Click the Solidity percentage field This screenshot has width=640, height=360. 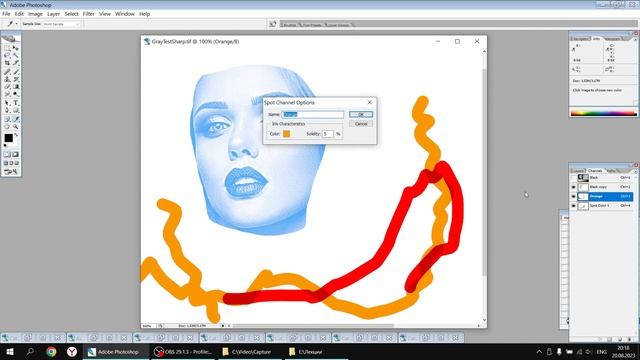(x=328, y=133)
